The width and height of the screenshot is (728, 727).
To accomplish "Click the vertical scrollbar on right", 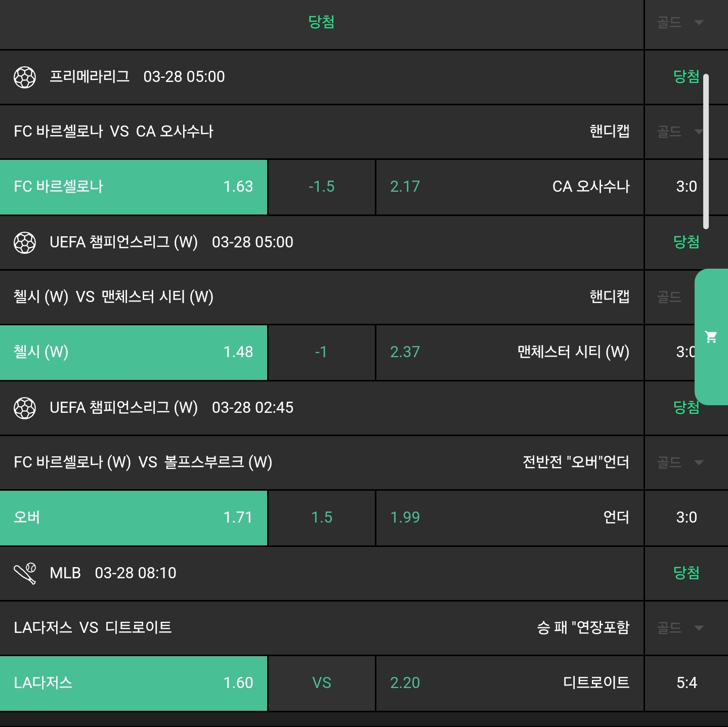I will [706, 152].
